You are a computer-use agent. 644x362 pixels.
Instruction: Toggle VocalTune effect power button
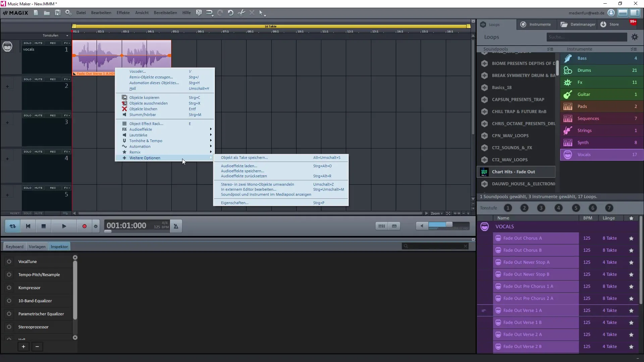point(9,261)
